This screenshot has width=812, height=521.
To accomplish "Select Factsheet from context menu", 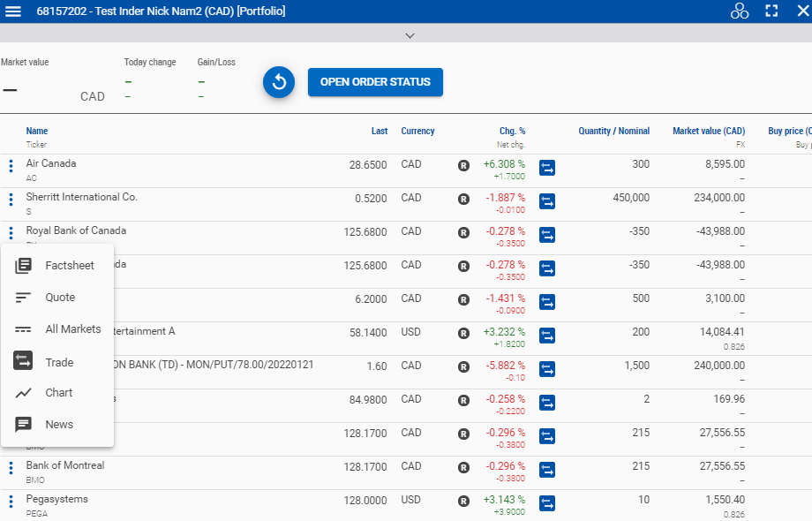I will pyautogui.click(x=57, y=266).
